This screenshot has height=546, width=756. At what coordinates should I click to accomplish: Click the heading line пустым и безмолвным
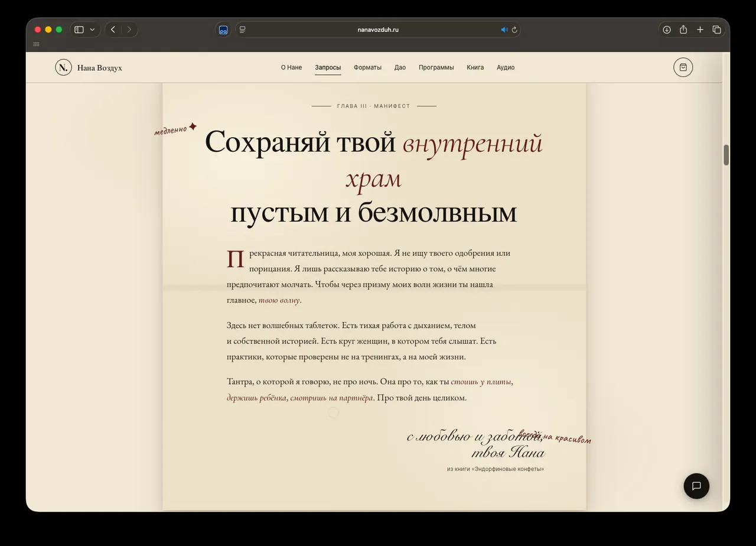pyautogui.click(x=373, y=213)
